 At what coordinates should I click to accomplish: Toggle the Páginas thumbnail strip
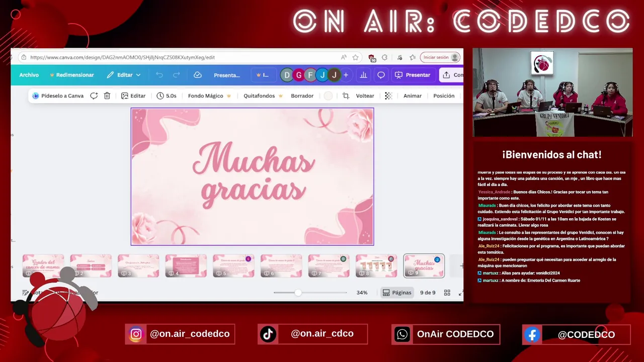point(396,293)
